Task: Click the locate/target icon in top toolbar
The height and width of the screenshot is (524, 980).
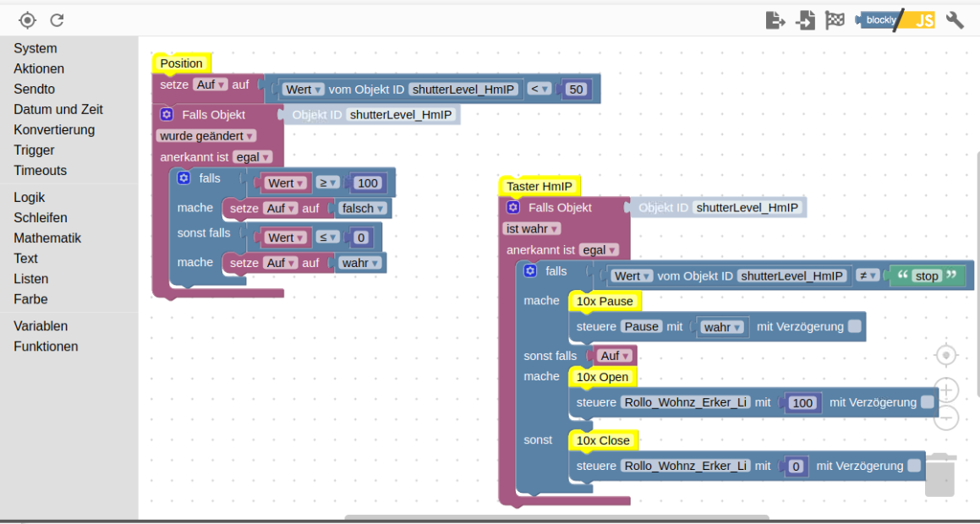Action: (27, 20)
